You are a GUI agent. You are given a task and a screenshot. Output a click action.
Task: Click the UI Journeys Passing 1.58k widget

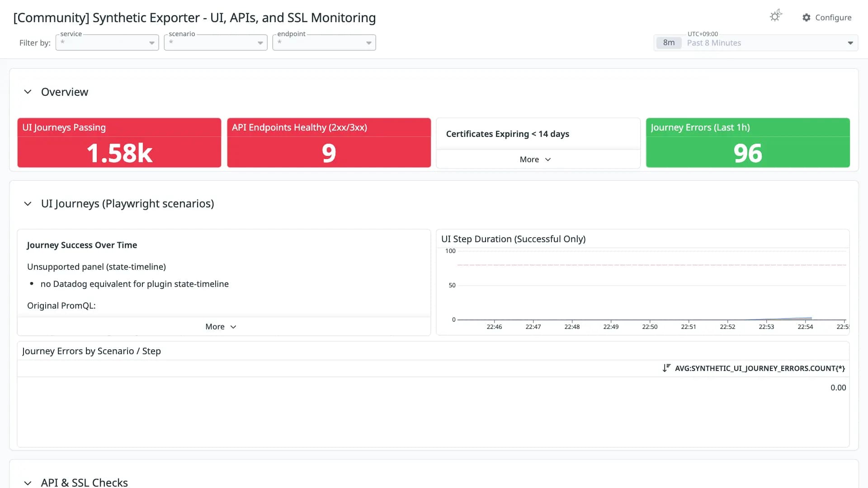point(119,143)
